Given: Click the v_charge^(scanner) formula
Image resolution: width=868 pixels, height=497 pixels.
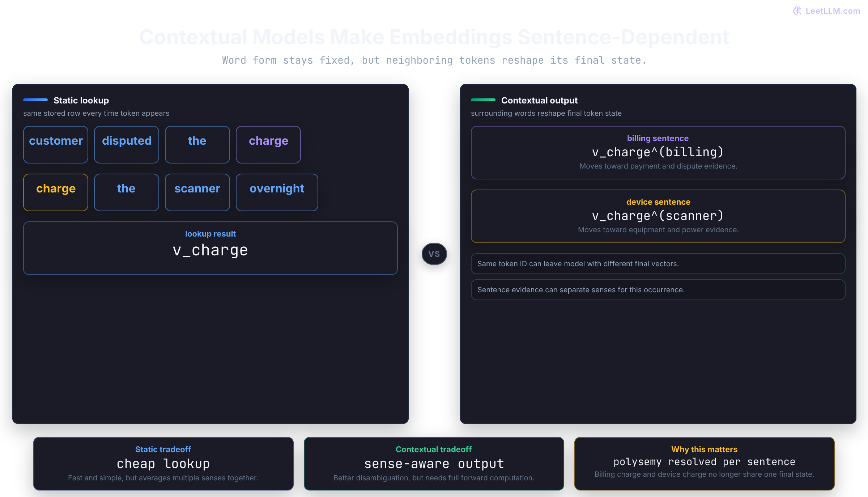Looking at the screenshot, I should (658, 216).
